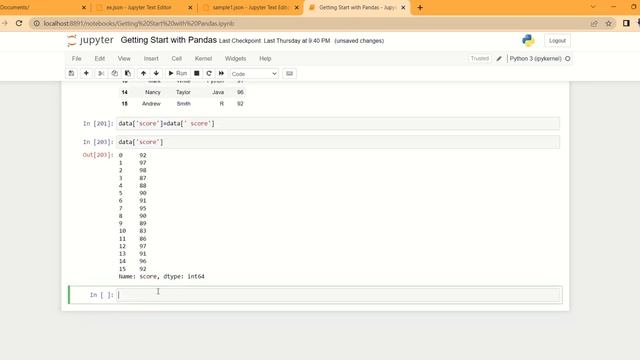Open the Help menu
This screenshot has height=360, width=640.
[265, 59]
